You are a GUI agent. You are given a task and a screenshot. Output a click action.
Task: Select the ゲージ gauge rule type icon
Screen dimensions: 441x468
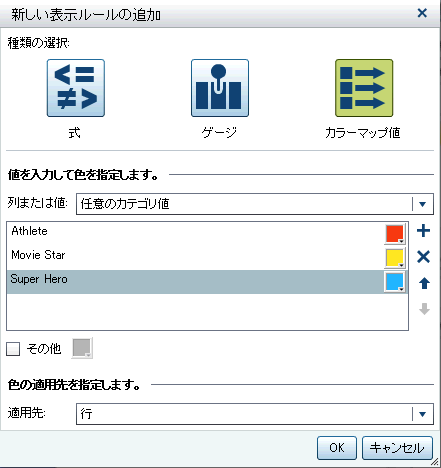tap(220, 88)
